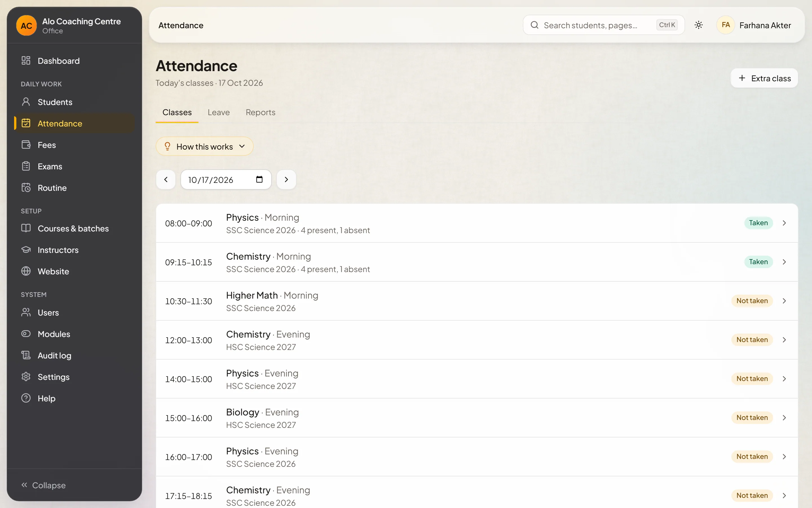Screen dimensions: 812x508
Task: Click Taken badge on Physics Morning row
Action: click(x=758, y=223)
